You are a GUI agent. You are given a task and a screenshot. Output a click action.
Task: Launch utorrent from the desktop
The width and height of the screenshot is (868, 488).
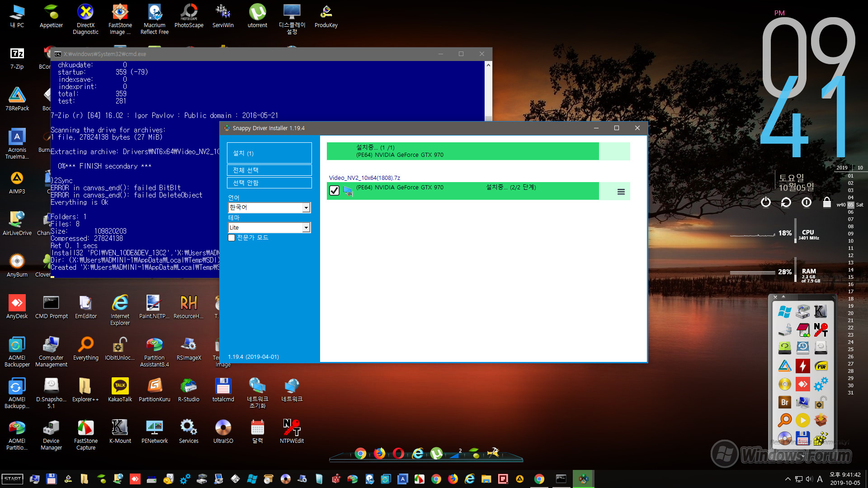257,16
